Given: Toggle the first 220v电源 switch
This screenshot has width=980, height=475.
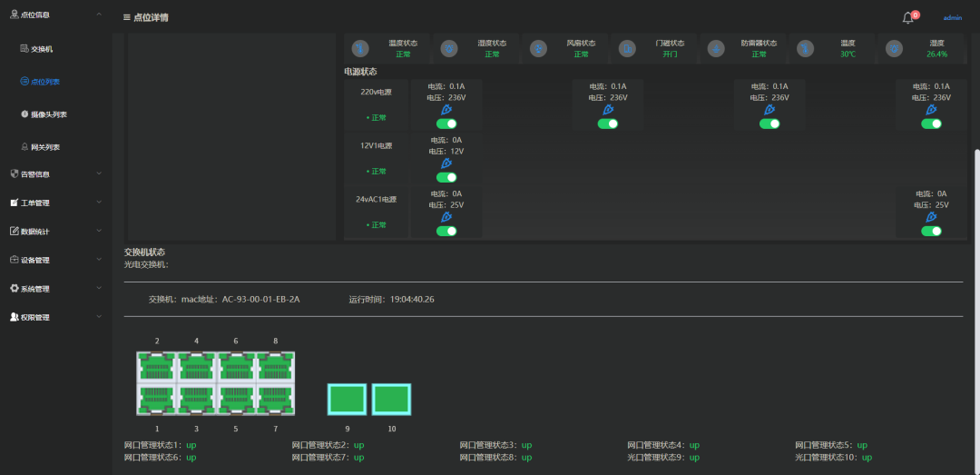Looking at the screenshot, I should click(x=446, y=124).
